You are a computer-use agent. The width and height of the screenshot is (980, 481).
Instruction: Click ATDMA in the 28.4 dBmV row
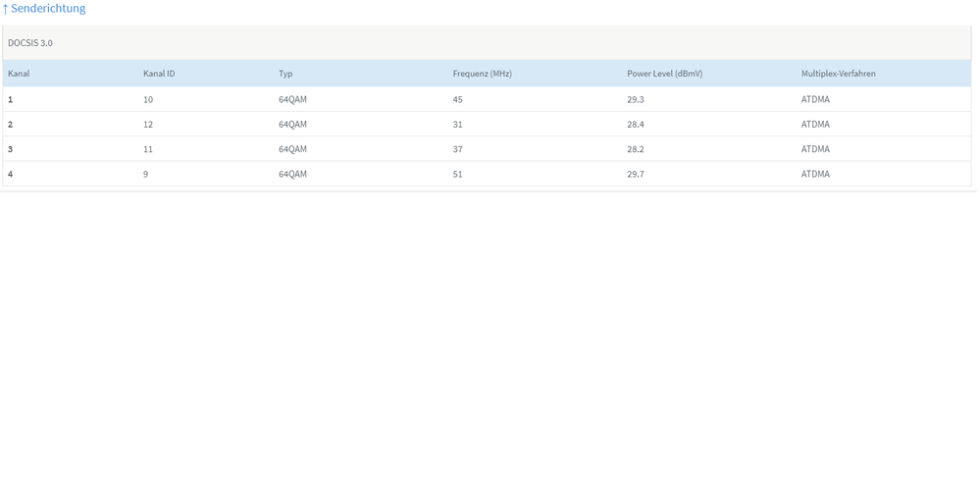tap(815, 125)
